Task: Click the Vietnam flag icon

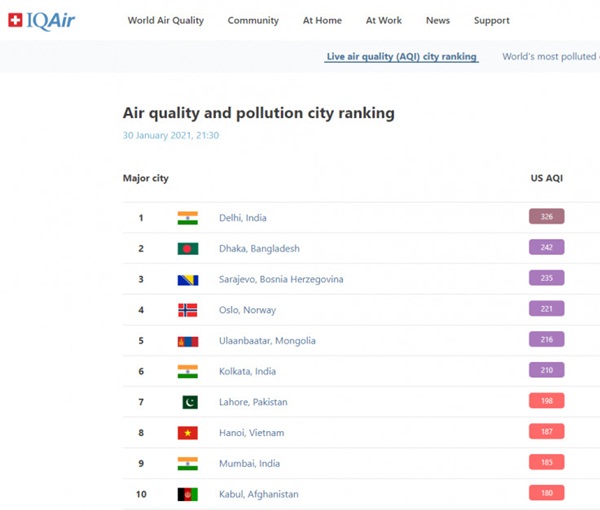Action: (x=187, y=433)
